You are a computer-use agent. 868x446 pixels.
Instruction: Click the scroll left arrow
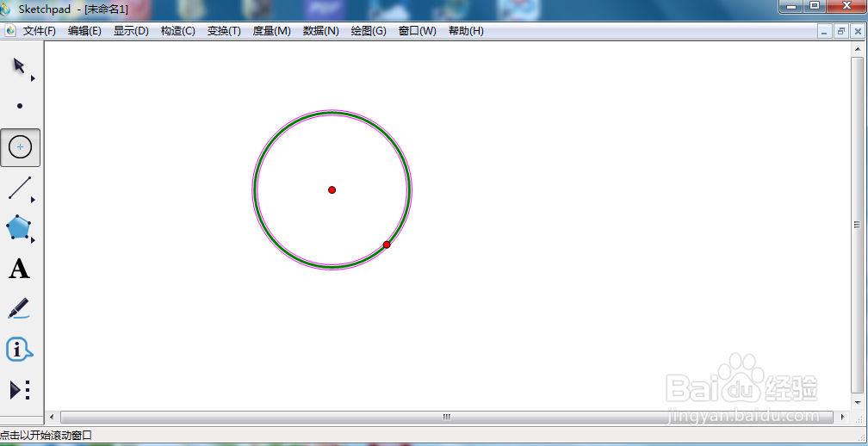52,417
